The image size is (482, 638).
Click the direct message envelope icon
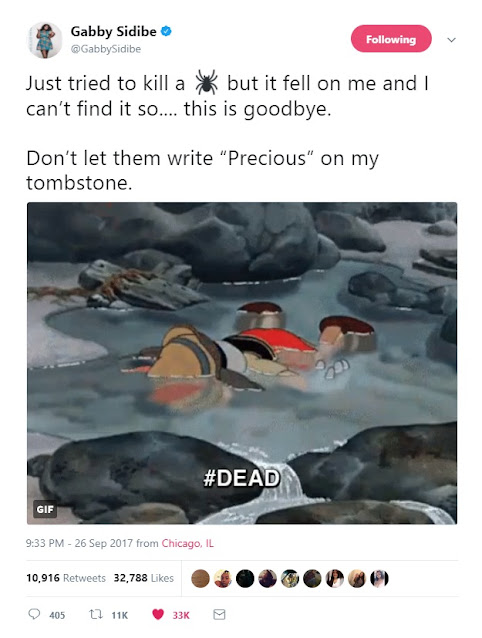pos(219,614)
